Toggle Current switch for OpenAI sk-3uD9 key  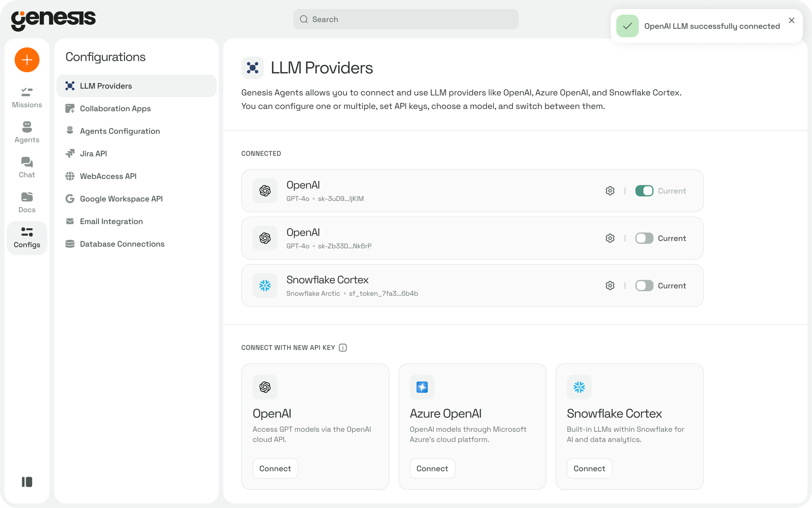[x=644, y=191]
